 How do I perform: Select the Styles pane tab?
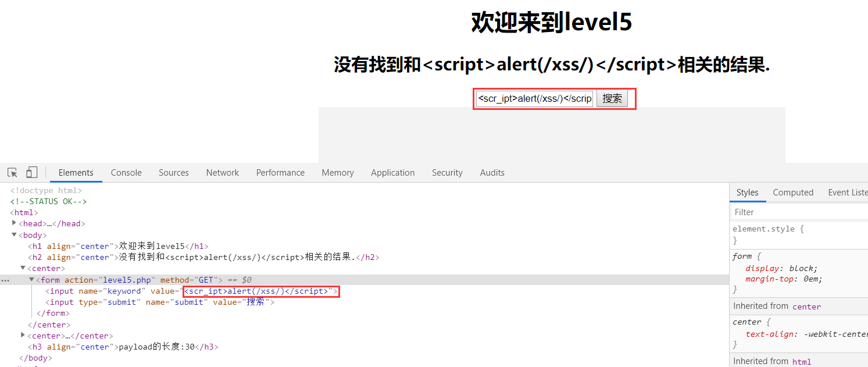[748, 193]
